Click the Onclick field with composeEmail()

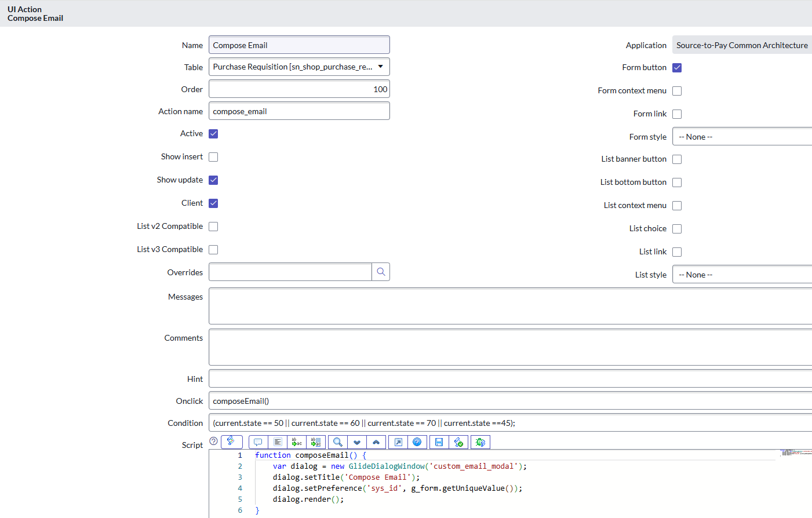click(x=510, y=401)
